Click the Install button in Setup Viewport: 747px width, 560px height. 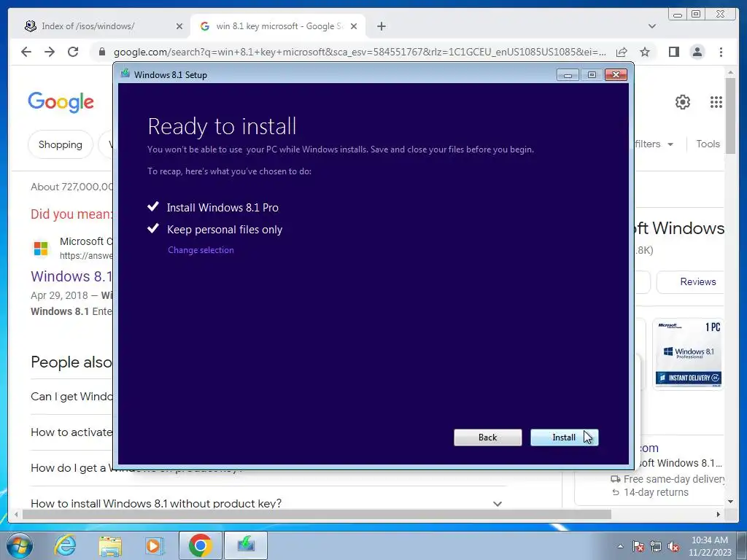(x=564, y=437)
